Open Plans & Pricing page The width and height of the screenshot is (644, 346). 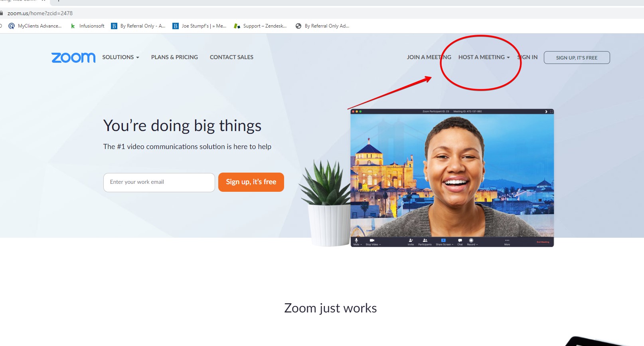[x=174, y=57]
